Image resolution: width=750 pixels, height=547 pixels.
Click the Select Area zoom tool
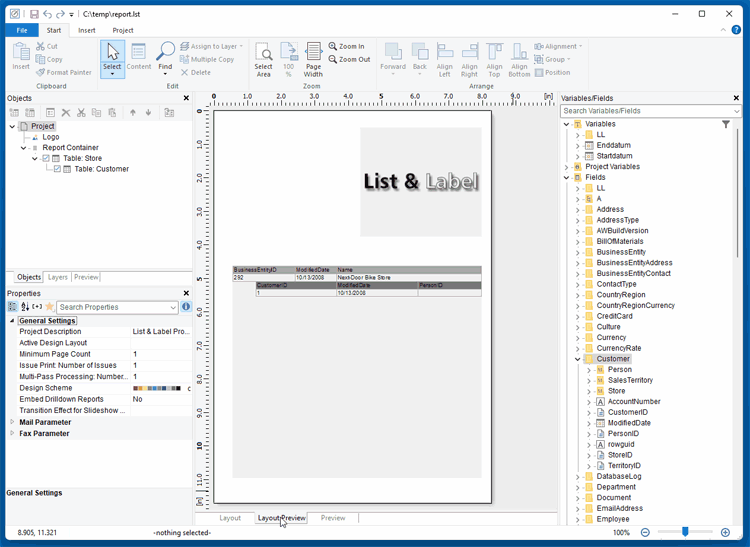264,60
